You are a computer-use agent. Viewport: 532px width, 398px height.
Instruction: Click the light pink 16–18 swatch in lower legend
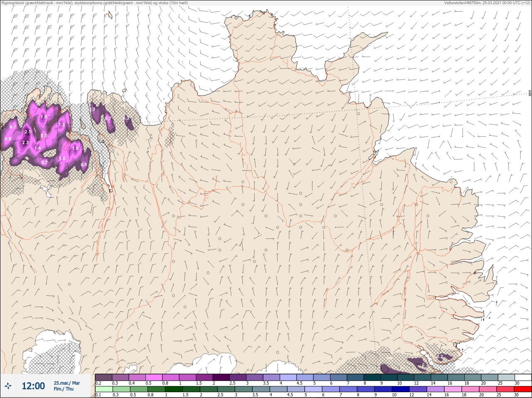pyautogui.click(x=453, y=389)
